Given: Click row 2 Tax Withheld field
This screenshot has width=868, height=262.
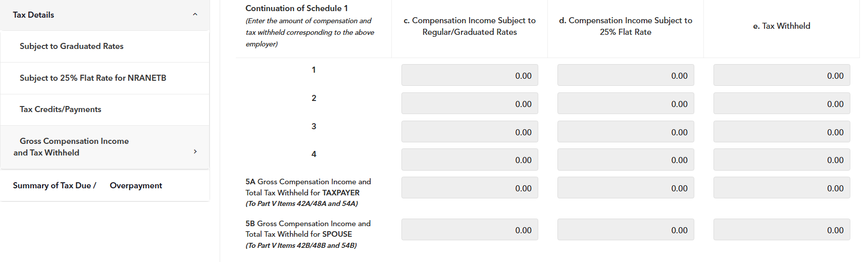Looking at the screenshot, I should click(x=782, y=103).
